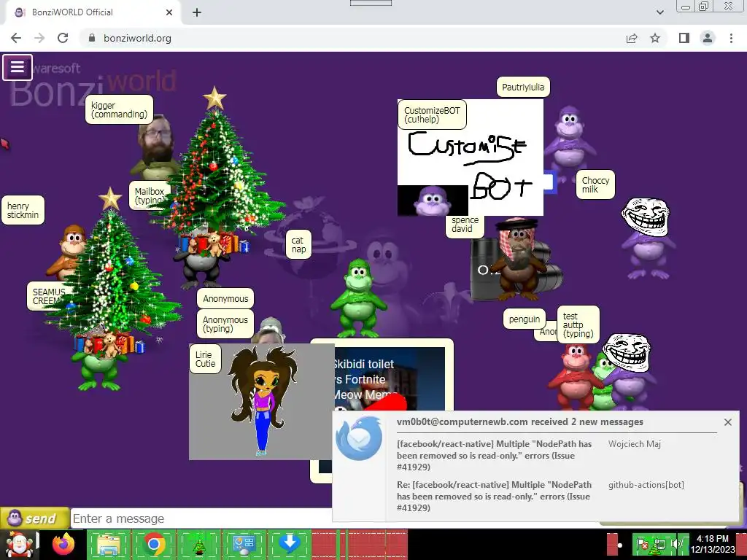
Task: Click the kigger (commanding) name tag
Action: tap(119, 109)
